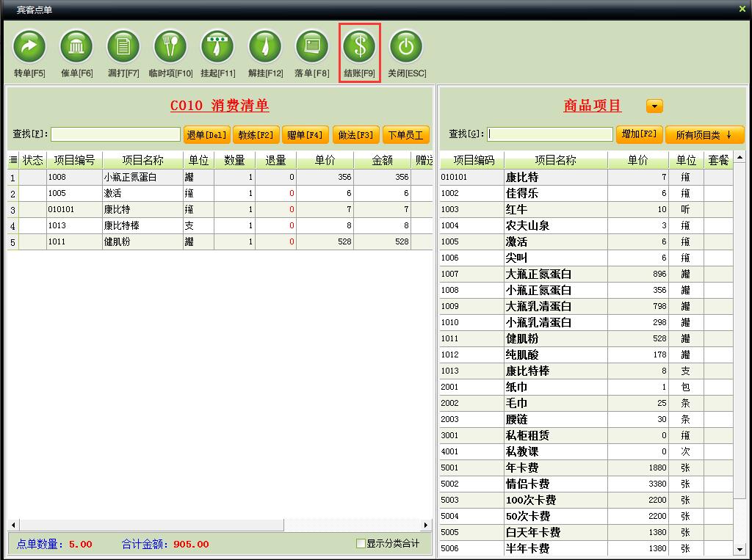Select product 50次卡费
This screenshot has width=752, height=560.
(x=586, y=516)
